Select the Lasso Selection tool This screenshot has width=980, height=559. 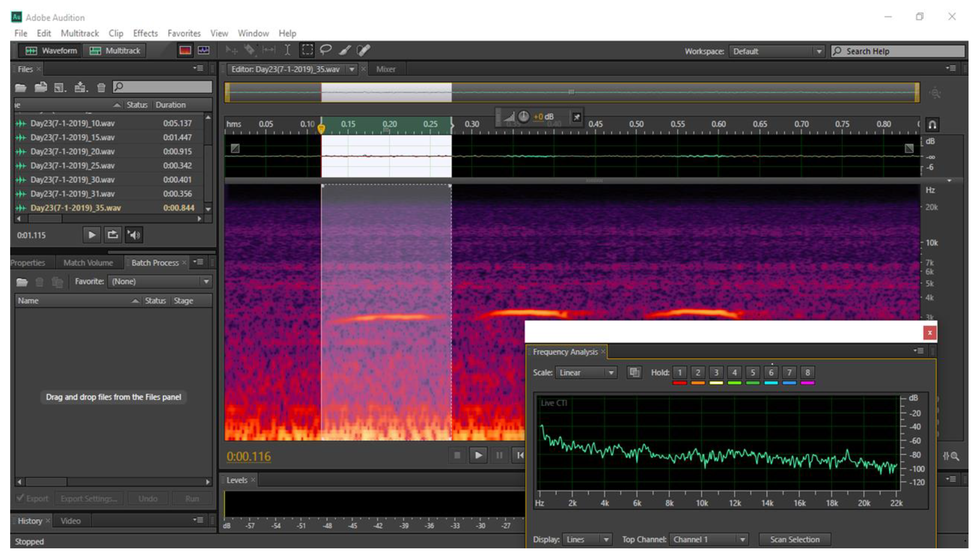pos(325,50)
